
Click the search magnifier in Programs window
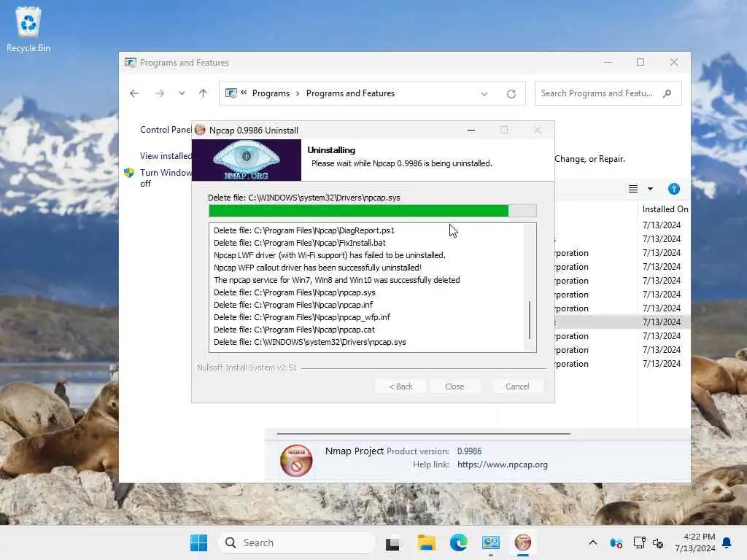(667, 93)
